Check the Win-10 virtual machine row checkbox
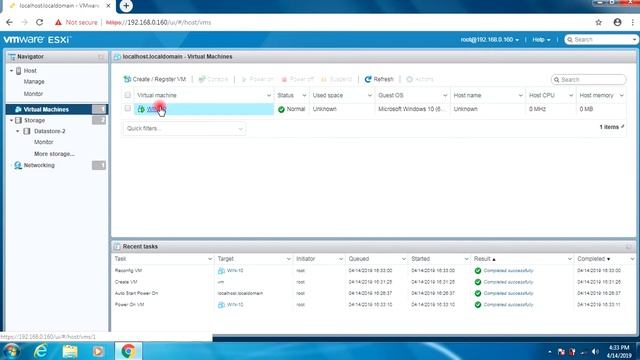Viewport: 640px width, 360px height. coord(128,109)
